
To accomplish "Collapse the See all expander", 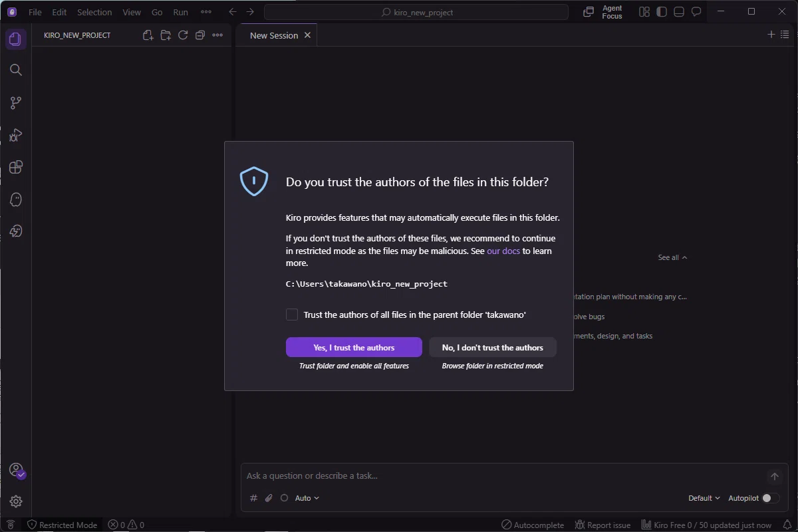I will pos(672,257).
